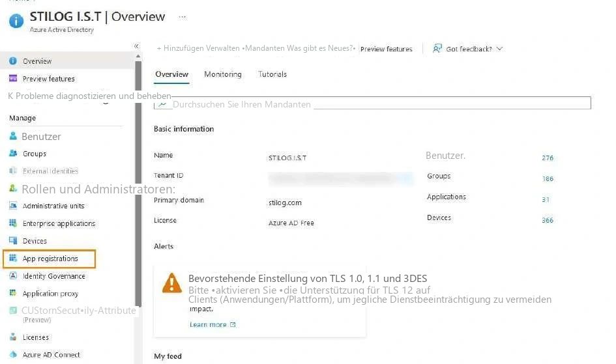616x364 pixels.
Task: Click the Devices sidebar icon
Action: 13,240
